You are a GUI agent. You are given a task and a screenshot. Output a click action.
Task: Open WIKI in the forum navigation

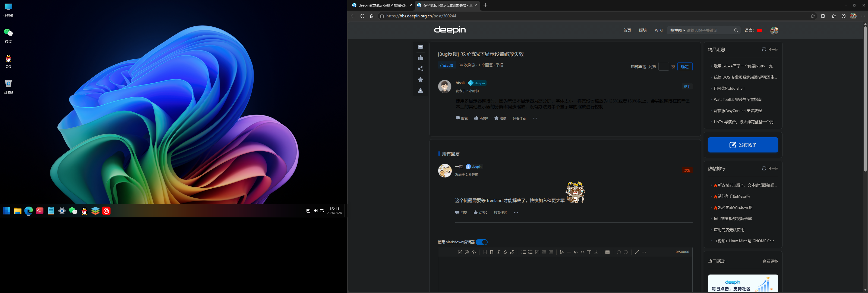point(658,30)
